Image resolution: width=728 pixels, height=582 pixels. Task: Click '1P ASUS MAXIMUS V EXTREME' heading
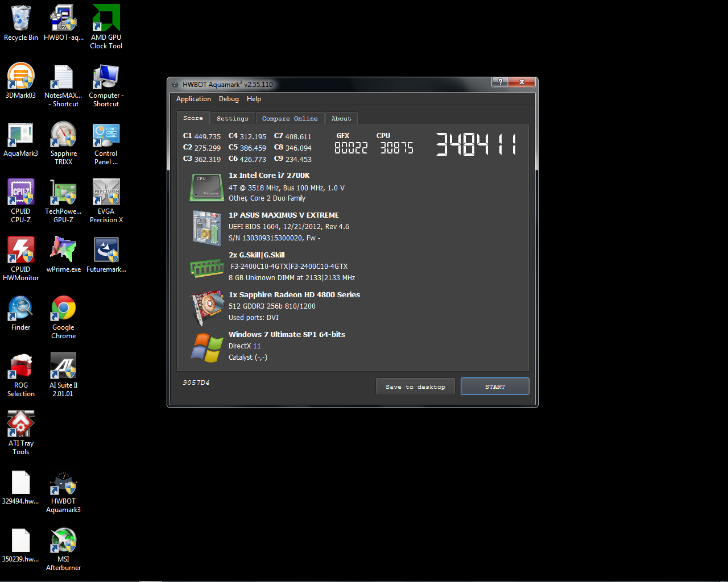(284, 215)
